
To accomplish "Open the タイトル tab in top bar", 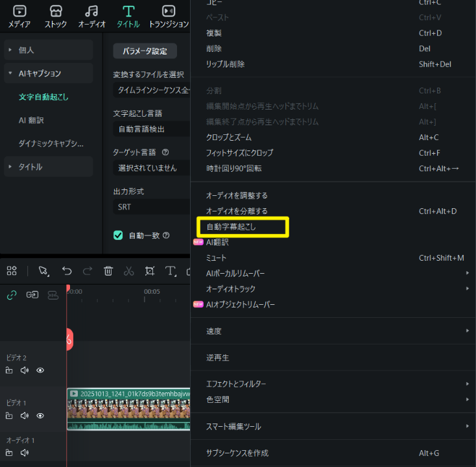I will [128, 17].
